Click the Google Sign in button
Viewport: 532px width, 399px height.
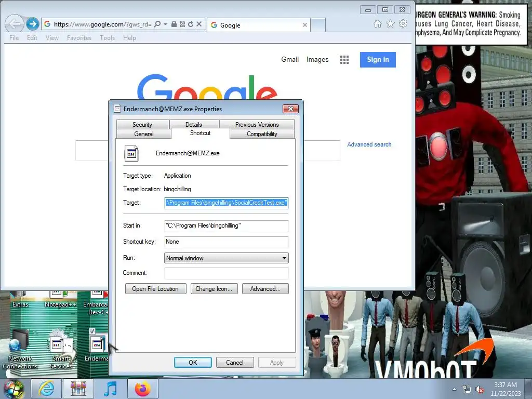pos(378,59)
